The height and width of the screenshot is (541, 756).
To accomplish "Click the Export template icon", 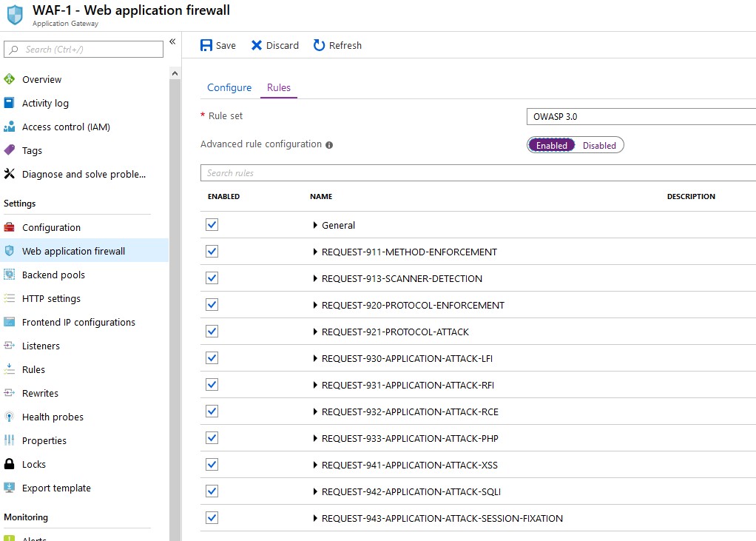I will pos(9,488).
